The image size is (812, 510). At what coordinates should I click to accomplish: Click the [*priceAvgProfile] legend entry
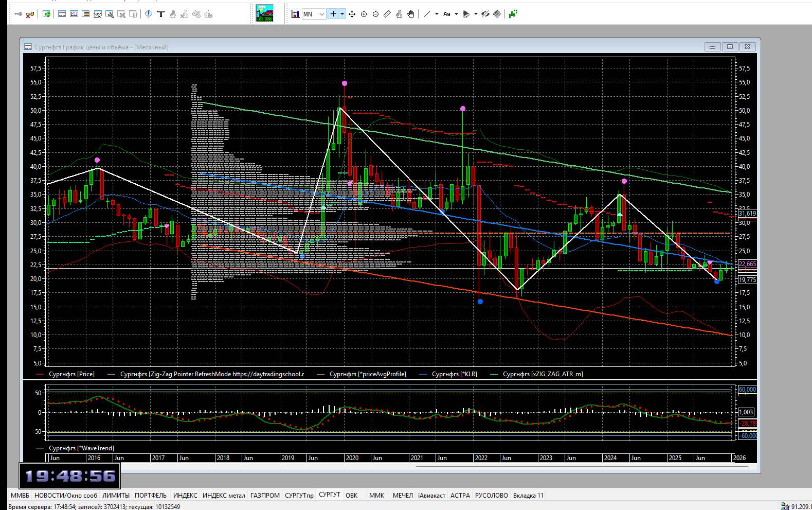[368, 374]
